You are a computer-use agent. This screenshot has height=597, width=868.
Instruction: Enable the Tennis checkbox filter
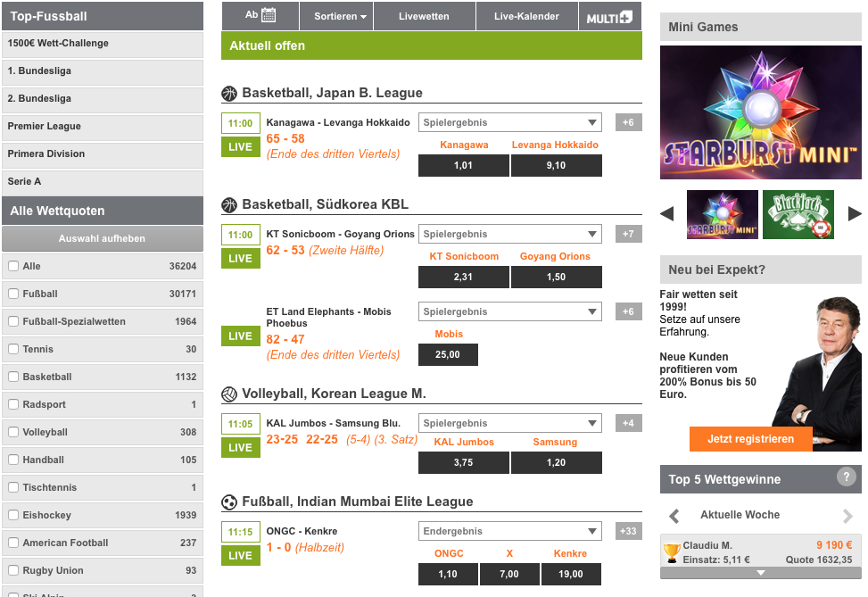[12, 349]
